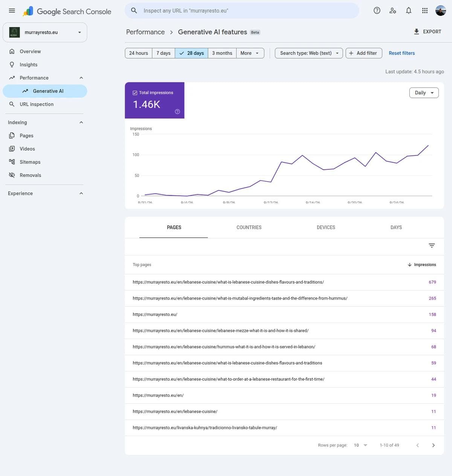Screen dimensions: 452x476
Task: Click the Performance trend icon in sidebar
Action: coord(12,78)
